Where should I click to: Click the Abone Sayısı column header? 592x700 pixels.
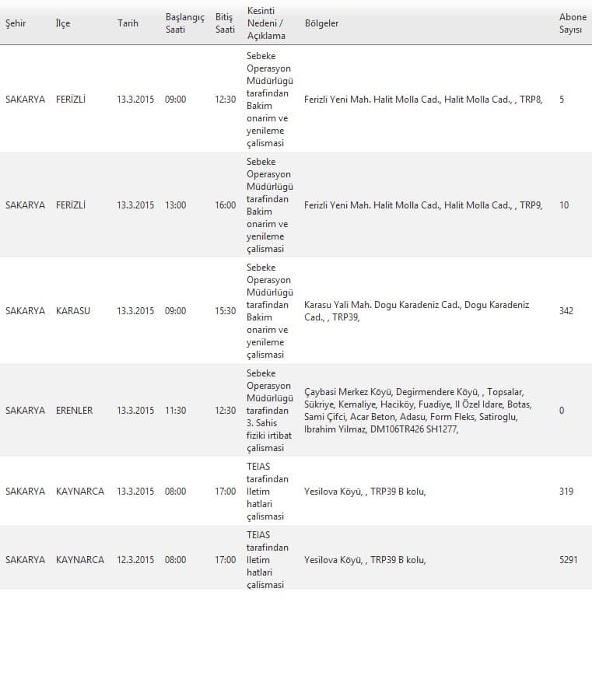point(573,23)
